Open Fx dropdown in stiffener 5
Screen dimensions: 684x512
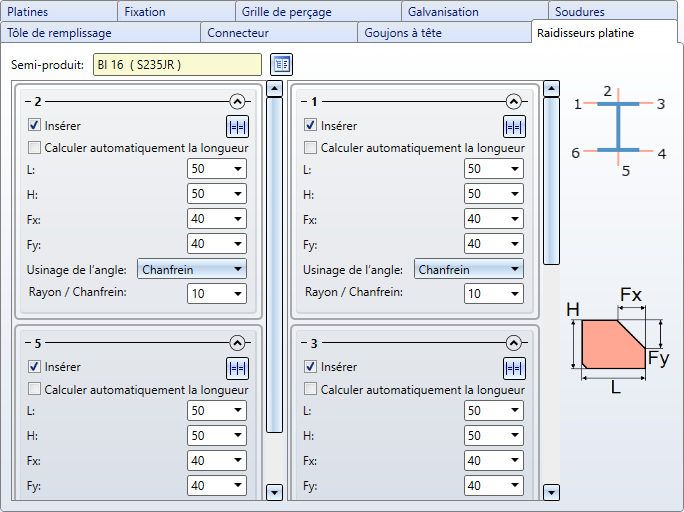click(217, 461)
